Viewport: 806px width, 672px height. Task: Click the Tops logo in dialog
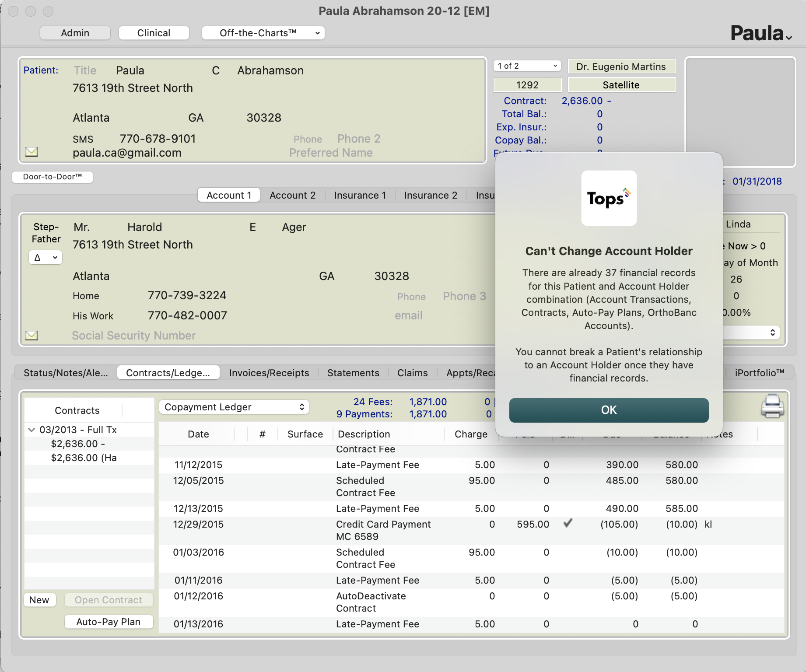[x=609, y=198]
